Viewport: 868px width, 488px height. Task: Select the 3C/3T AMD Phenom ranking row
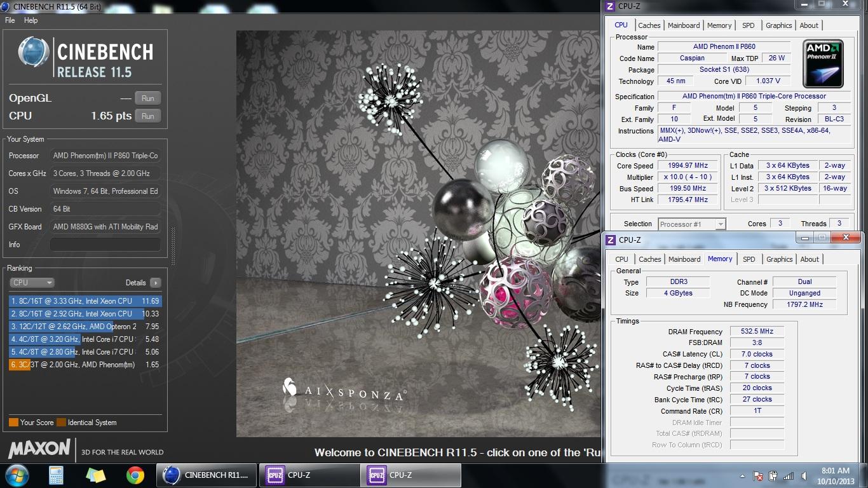(85, 365)
